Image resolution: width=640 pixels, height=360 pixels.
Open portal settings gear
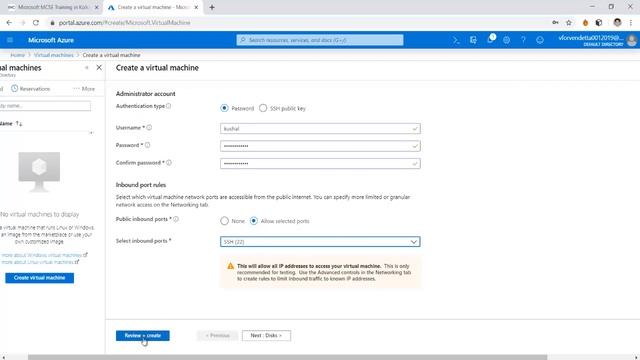pos(507,40)
